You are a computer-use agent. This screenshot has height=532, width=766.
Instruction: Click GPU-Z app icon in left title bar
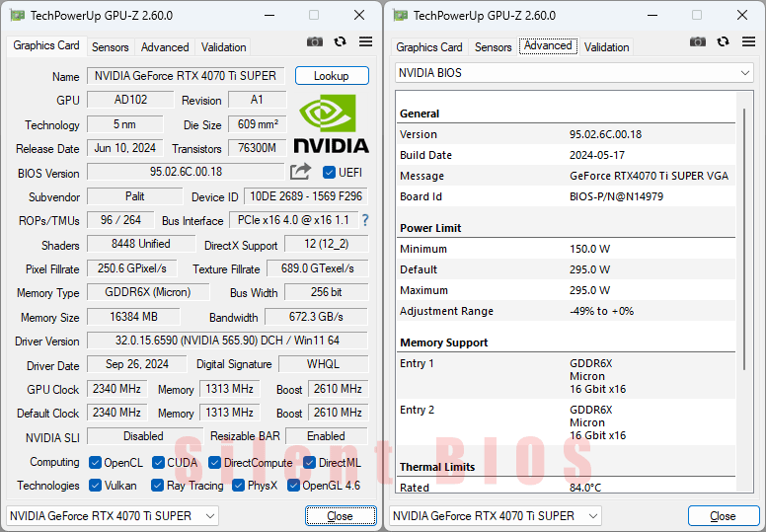coord(17,16)
